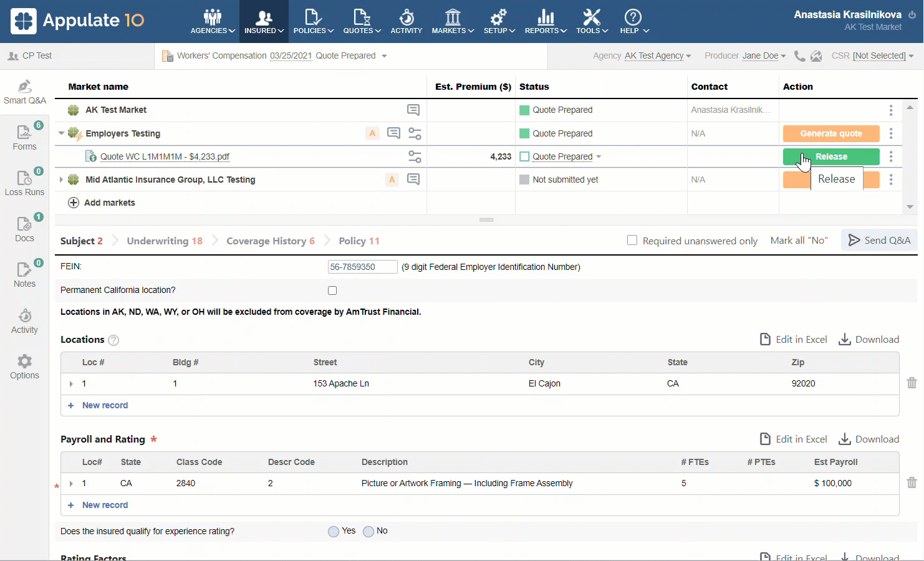Screen dimensions: 924x561
Task: Switch to the Coverage History 6 tab
Action: 271,241
